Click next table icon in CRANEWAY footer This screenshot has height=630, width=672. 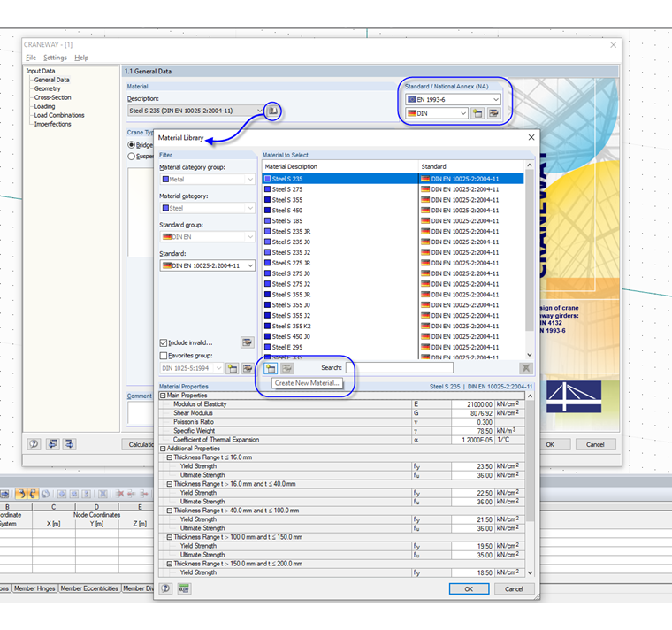pyautogui.click(x=69, y=444)
